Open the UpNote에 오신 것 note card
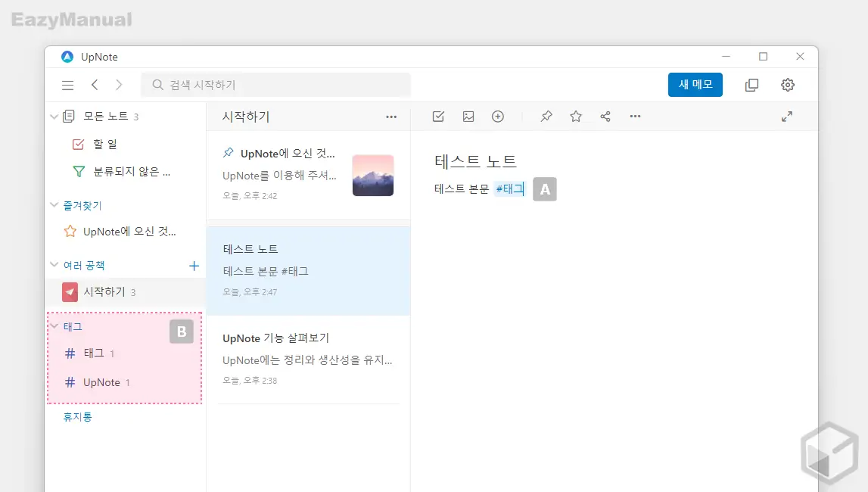Image resolution: width=868 pixels, height=492 pixels. pyautogui.click(x=308, y=174)
